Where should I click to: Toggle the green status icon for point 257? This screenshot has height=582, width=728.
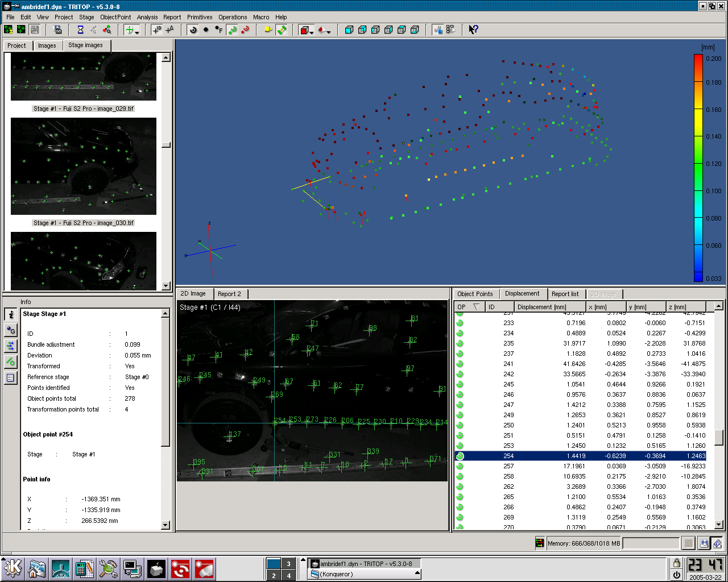tap(460, 466)
